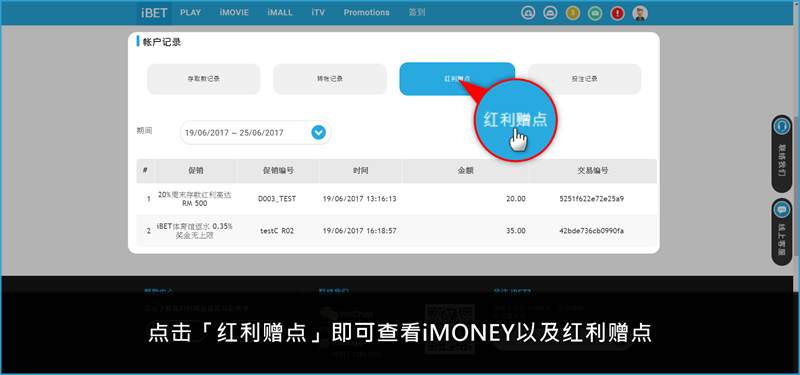
Task: Open the iMOVIE menu item
Action: coord(234,13)
